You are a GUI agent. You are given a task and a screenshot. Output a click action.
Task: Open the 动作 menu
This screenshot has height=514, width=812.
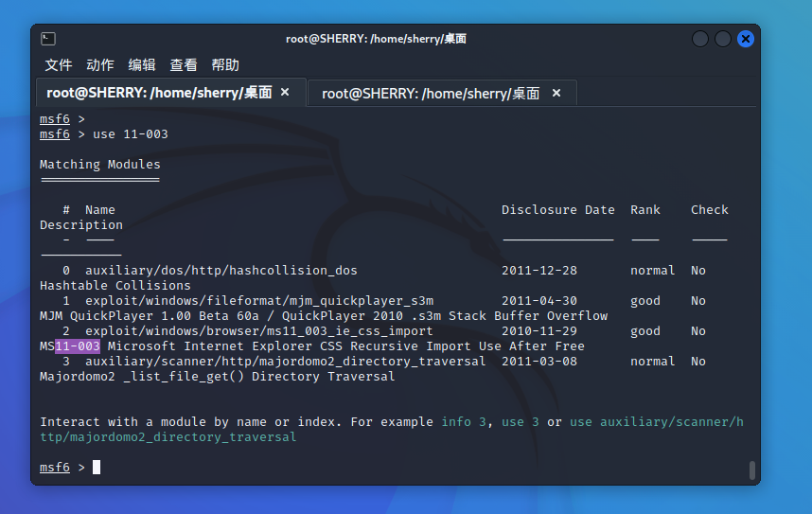coord(100,65)
